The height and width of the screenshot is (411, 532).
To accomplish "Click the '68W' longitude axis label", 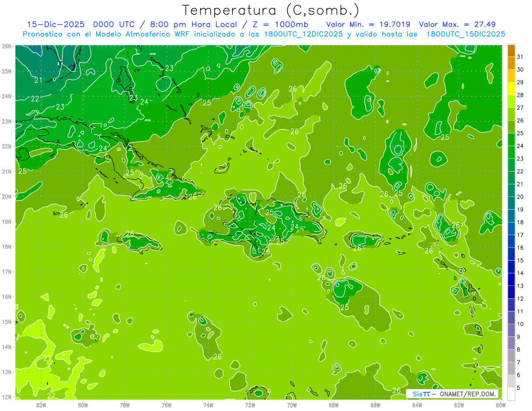I will [334, 405].
